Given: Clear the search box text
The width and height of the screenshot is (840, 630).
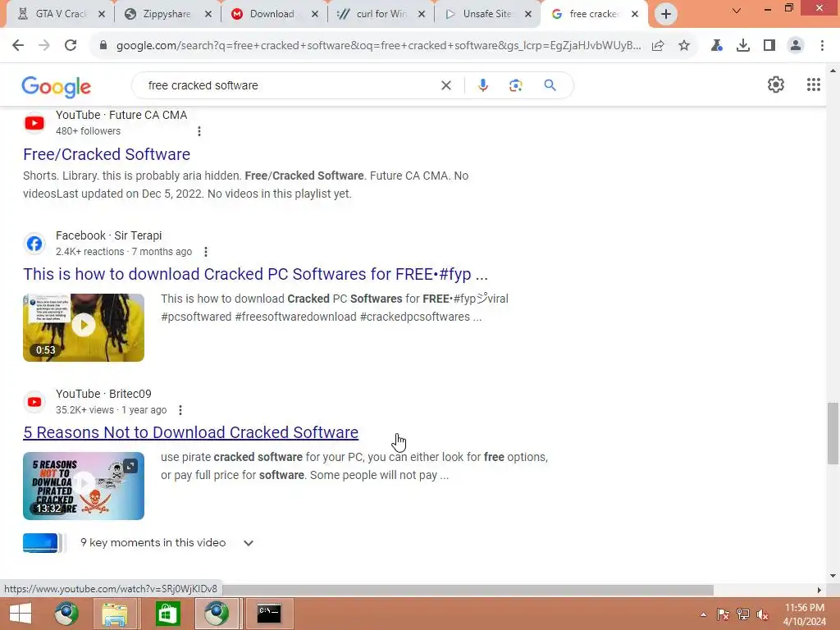Looking at the screenshot, I should [x=445, y=85].
